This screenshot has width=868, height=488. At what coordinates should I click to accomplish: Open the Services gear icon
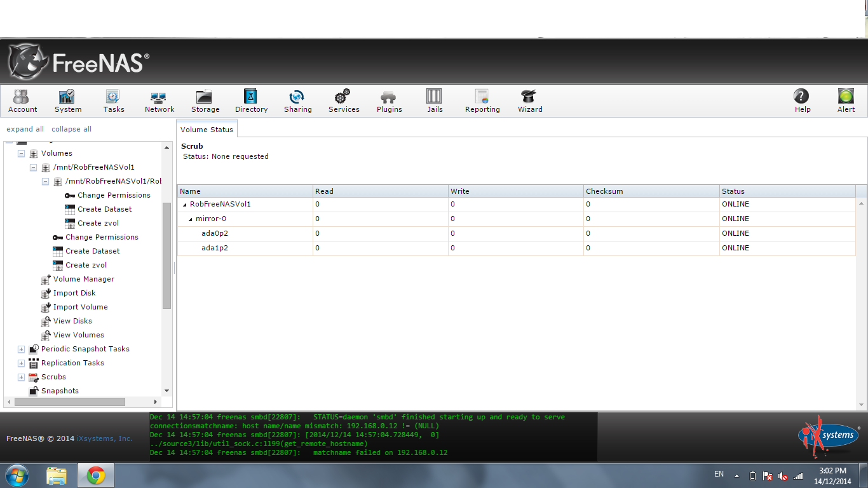pyautogui.click(x=344, y=100)
